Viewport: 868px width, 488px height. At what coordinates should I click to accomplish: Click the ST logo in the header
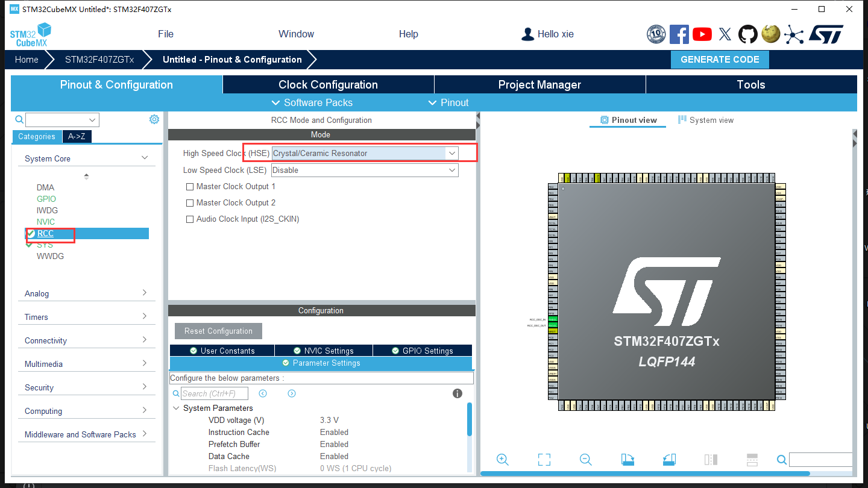[x=826, y=34]
